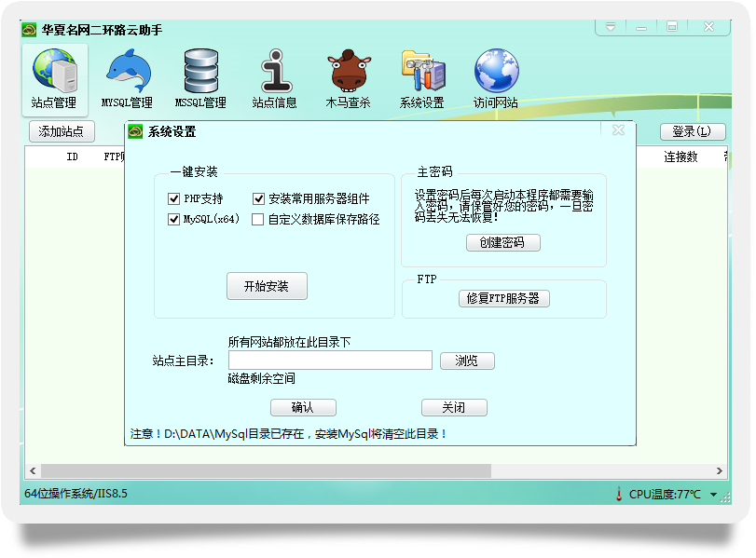Maximize the main window

coord(672,27)
